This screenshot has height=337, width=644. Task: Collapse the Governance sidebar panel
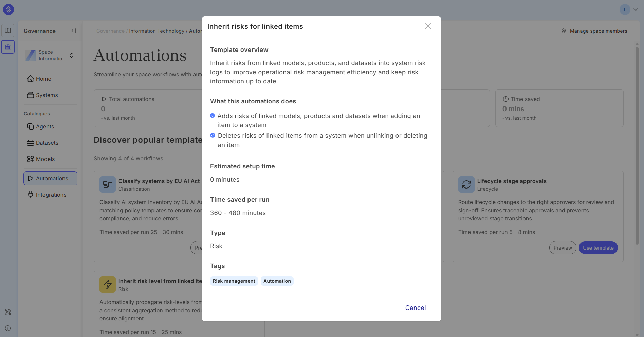[74, 31]
